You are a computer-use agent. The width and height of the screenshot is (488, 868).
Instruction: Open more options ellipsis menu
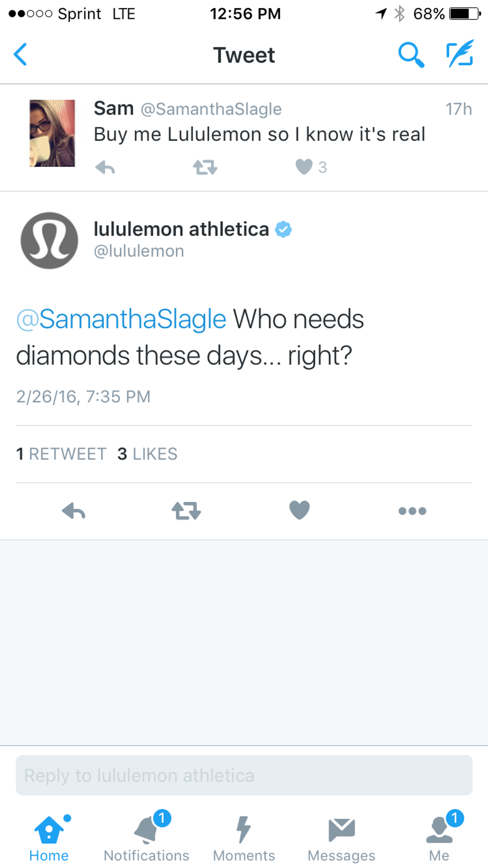[x=412, y=511]
